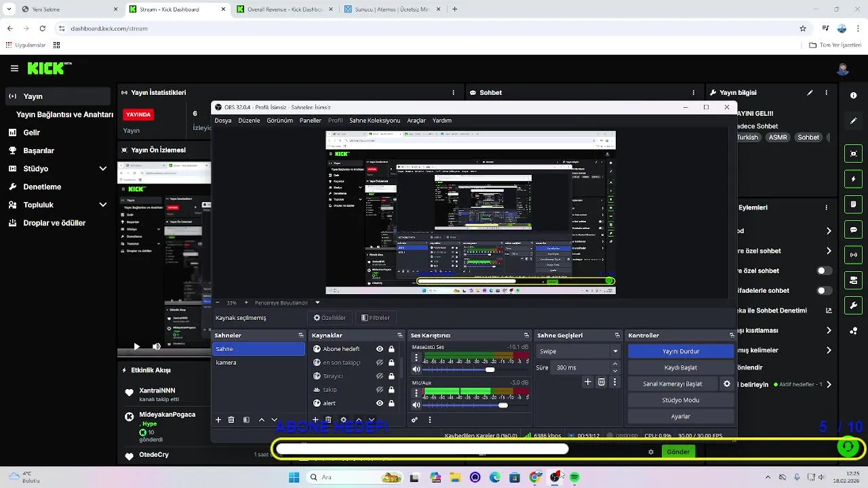868x488 pixels.
Task: Open the info icon in Kick's right rail
Action: coord(854,96)
